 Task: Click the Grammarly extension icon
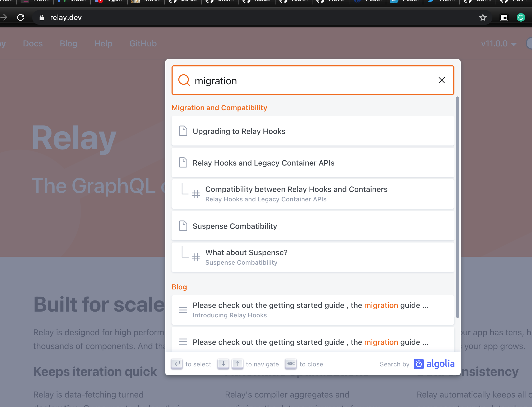point(521,17)
